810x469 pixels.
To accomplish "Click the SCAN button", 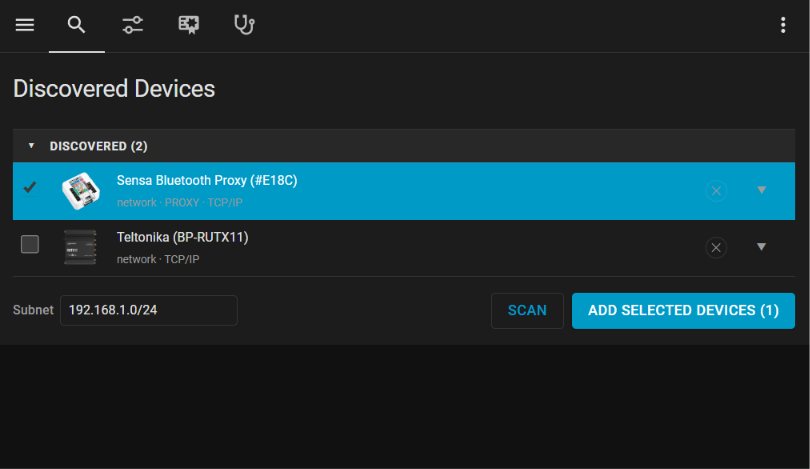I will 527,310.
